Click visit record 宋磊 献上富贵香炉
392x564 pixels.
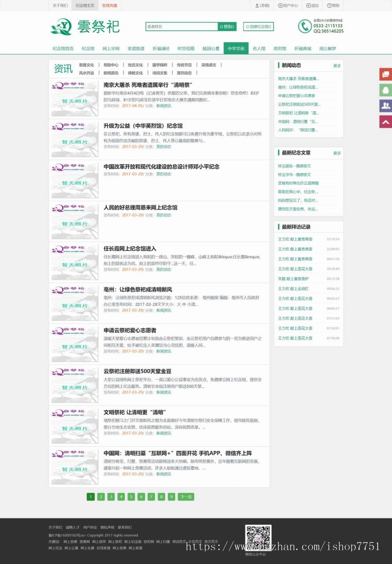pos(293,279)
